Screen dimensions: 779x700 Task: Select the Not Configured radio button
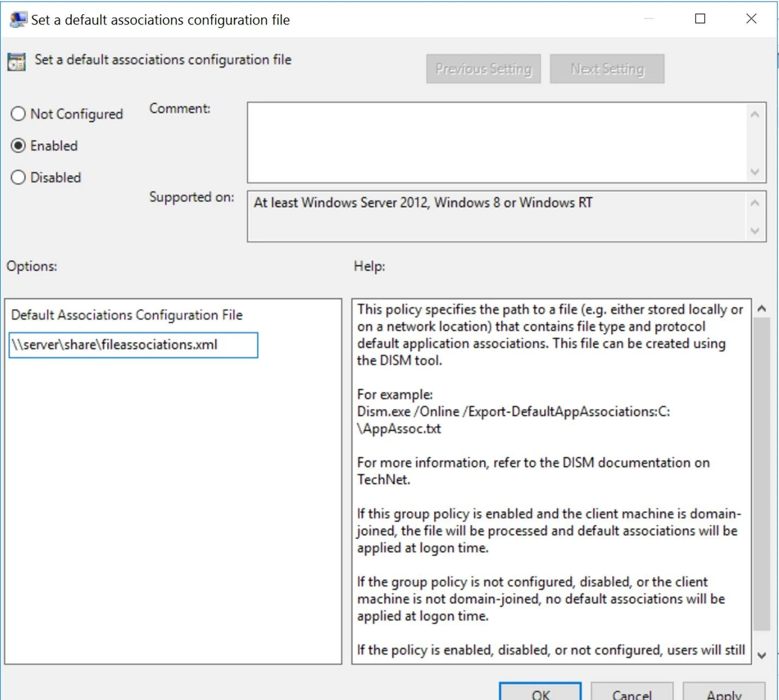pos(18,114)
